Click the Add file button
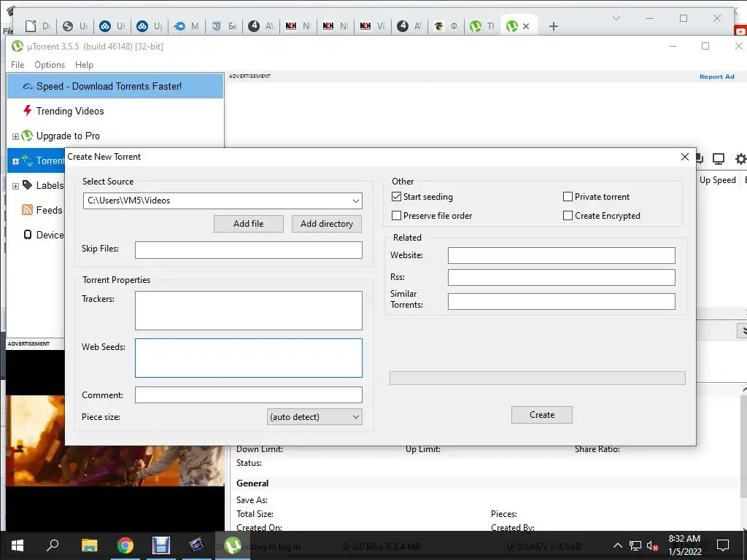Image resolution: width=747 pixels, height=560 pixels. coord(248,224)
